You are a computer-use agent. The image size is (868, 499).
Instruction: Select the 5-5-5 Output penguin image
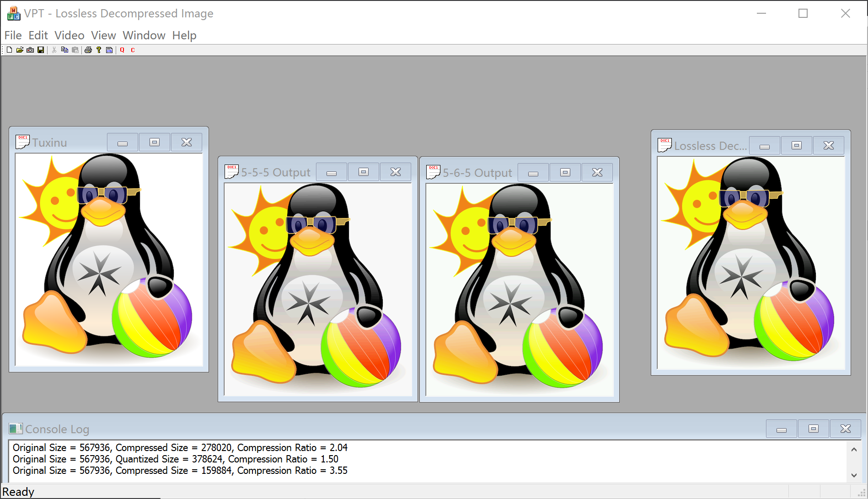tap(318, 289)
